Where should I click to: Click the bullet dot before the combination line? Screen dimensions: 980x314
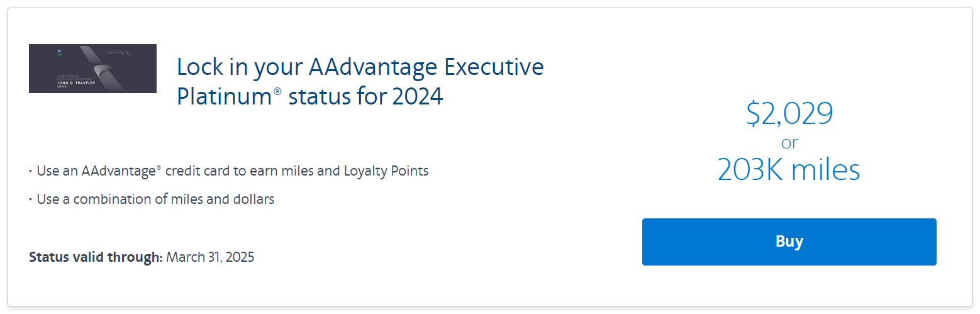click(31, 199)
